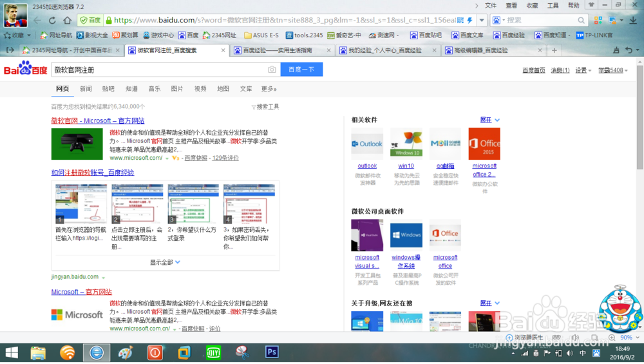Click the lightning speed-mode icon in address bar
This screenshot has width=644, height=364.
pos(470,20)
